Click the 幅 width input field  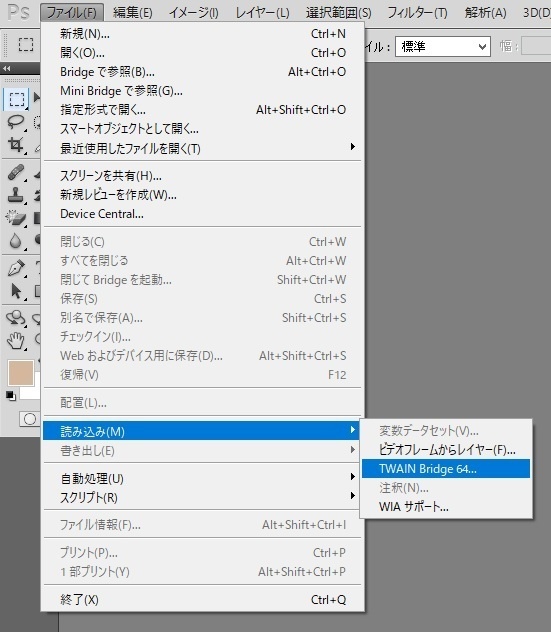(x=536, y=46)
